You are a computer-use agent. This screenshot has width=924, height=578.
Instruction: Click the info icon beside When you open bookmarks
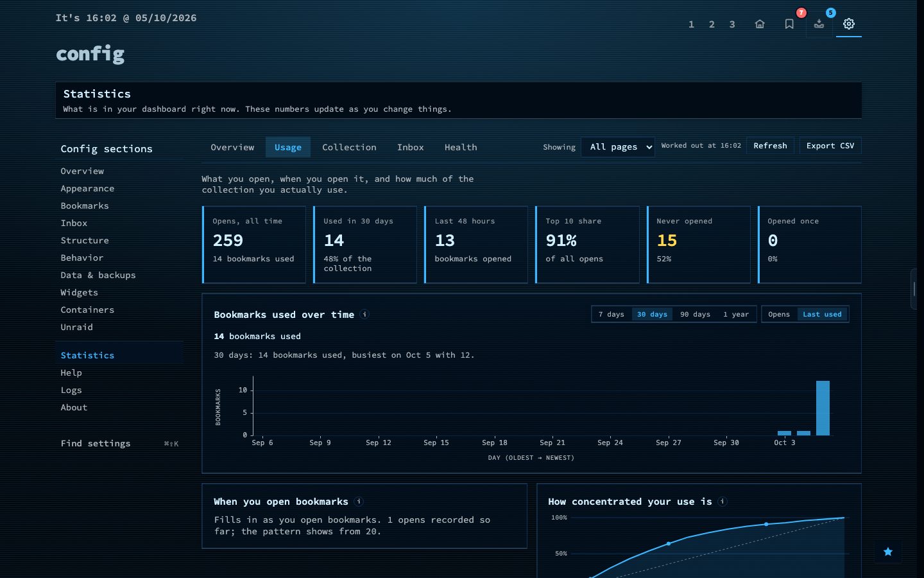(x=359, y=501)
